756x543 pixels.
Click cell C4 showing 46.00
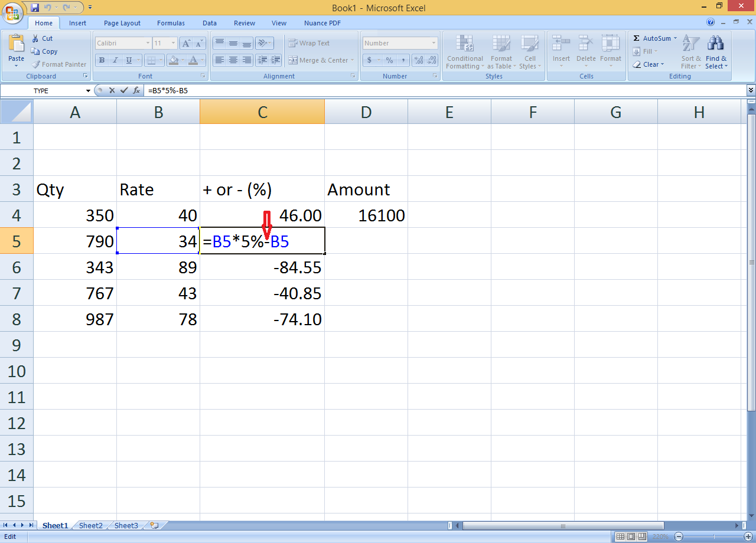(x=262, y=215)
